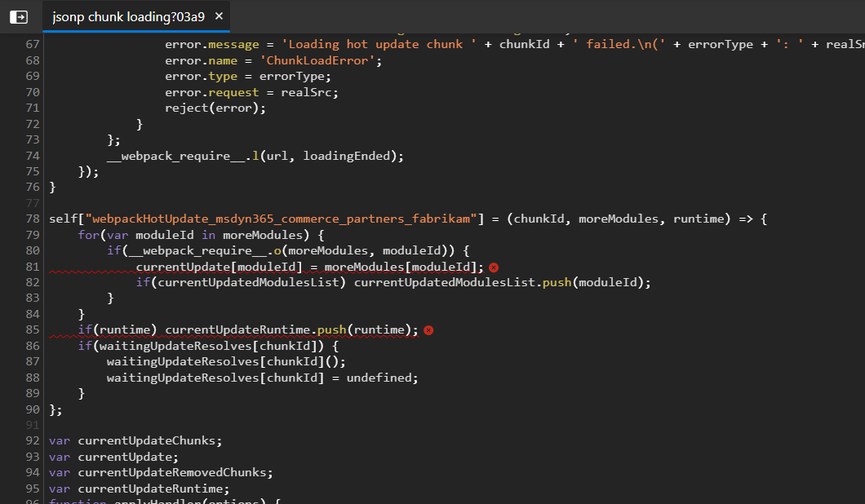Click line number 85 in gutter
The width and height of the screenshot is (865, 504).
[x=33, y=329]
